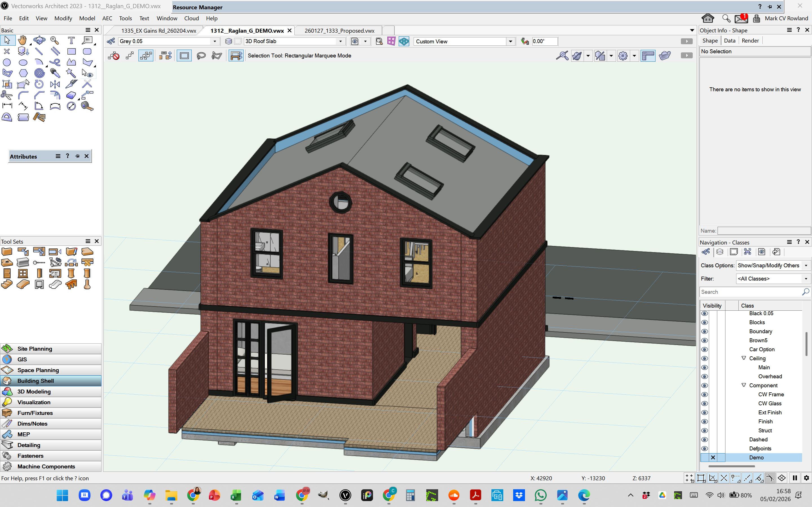Switch to the 260127_1333_Proposed.vwx tab
812x507 pixels.
pyautogui.click(x=339, y=30)
